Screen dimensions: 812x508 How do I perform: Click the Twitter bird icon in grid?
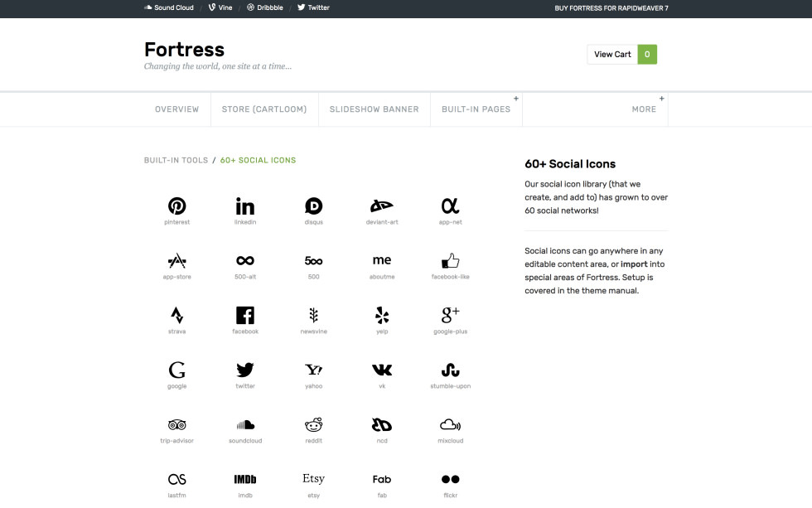click(245, 370)
